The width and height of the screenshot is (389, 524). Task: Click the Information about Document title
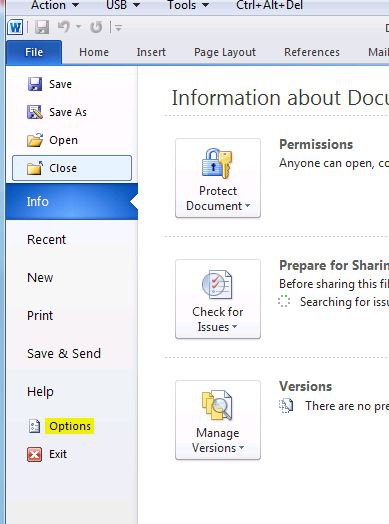tap(280, 98)
